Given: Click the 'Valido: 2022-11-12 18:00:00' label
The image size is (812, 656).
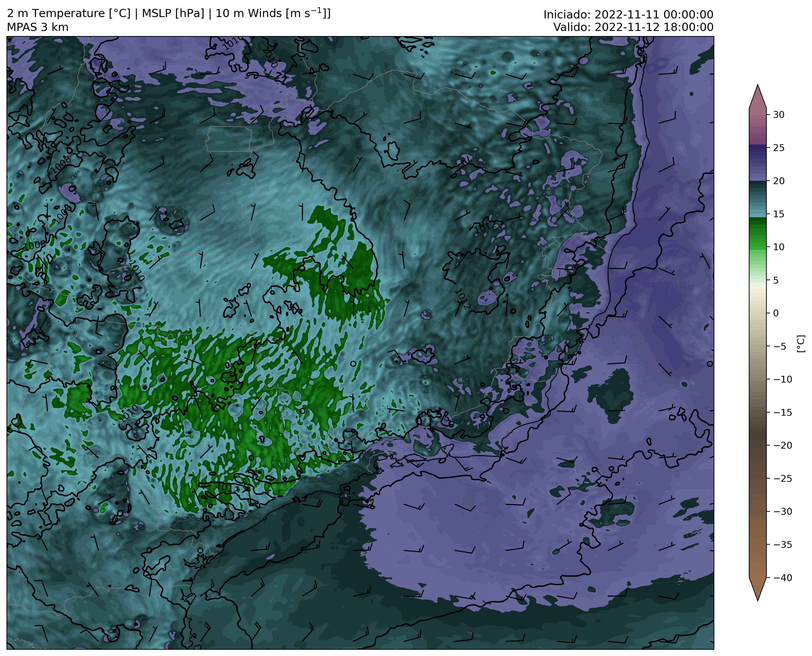Looking at the screenshot, I should point(634,27).
